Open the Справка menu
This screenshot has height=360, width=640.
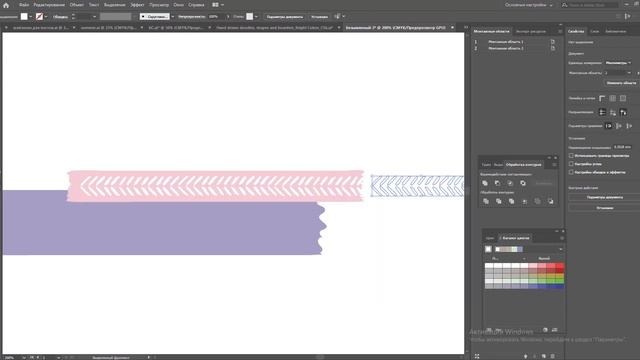click(196, 5)
